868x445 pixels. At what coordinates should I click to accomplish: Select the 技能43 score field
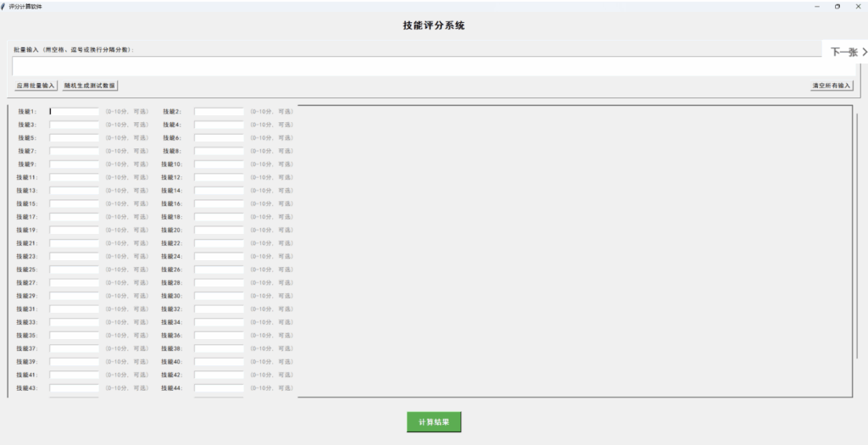pos(75,388)
